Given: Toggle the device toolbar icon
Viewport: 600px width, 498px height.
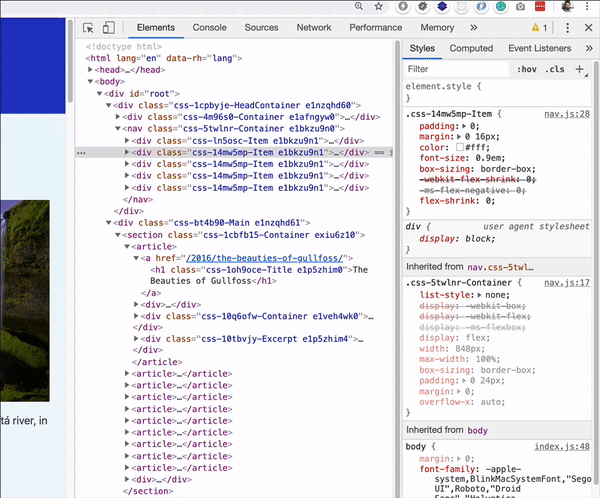Looking at the screenshot, I should (108, 28).
